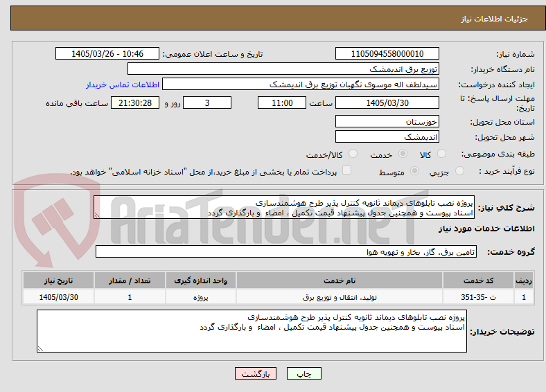
Task: Click the شرح کلی نیاز text area
Action: click(x=284, y=208)
